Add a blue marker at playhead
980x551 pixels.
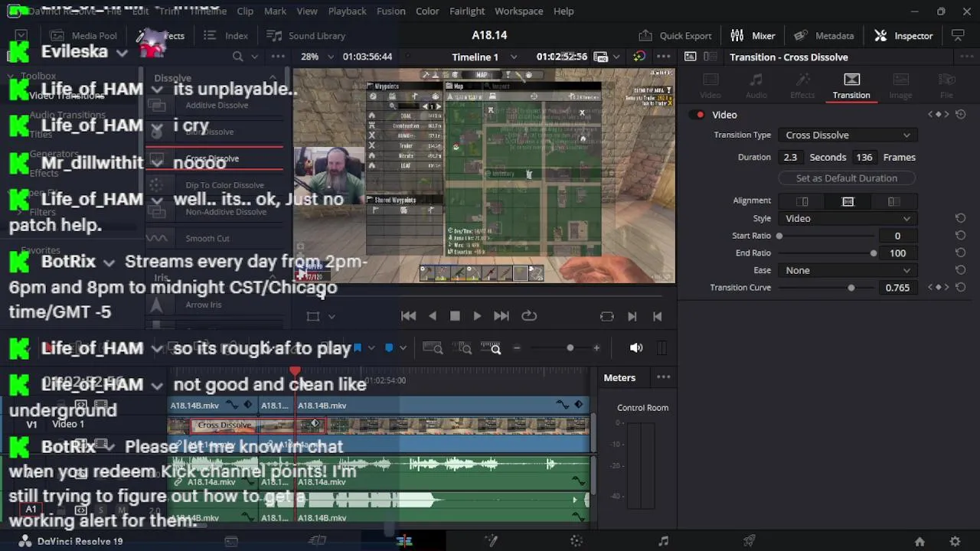[x=389, y=347]
